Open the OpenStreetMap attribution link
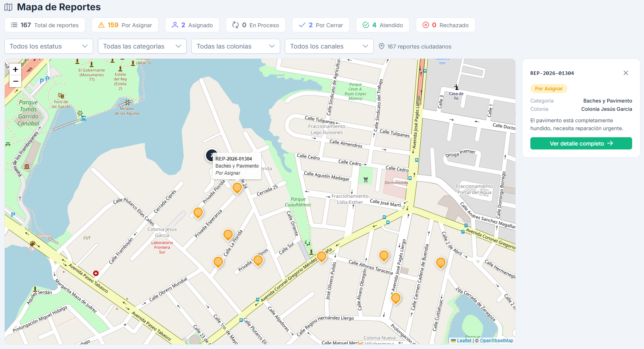The width and height of the screenshot is (644, 349). point(496,341)
